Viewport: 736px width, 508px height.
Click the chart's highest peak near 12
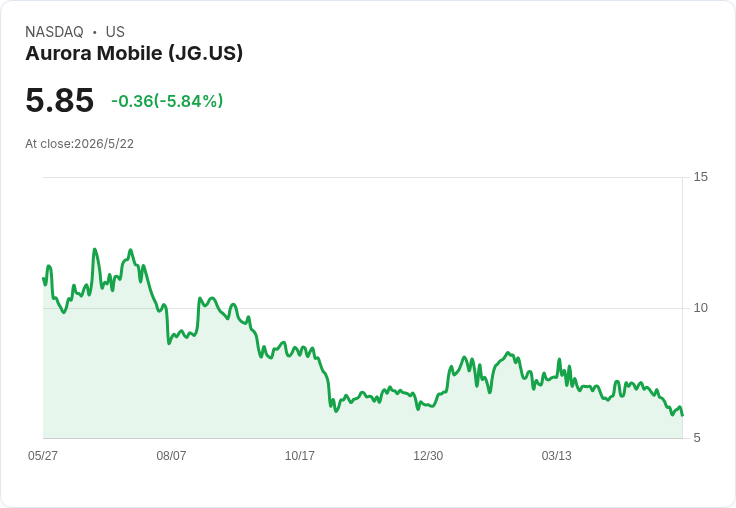pos(95,250)
